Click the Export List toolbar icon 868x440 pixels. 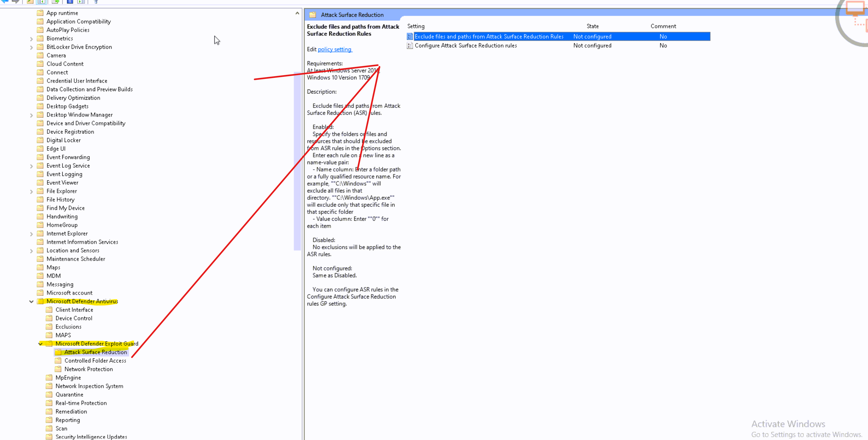pyautogui.click(x=55, y=2)
